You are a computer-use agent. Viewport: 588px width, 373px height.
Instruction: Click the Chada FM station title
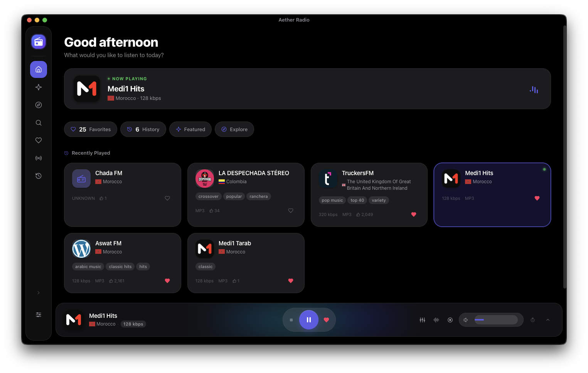coord(109,173)
